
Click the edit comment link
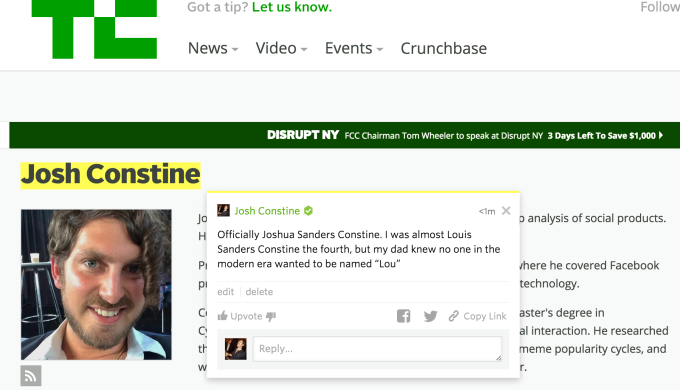pyautogui.click(x=226, y=292)
